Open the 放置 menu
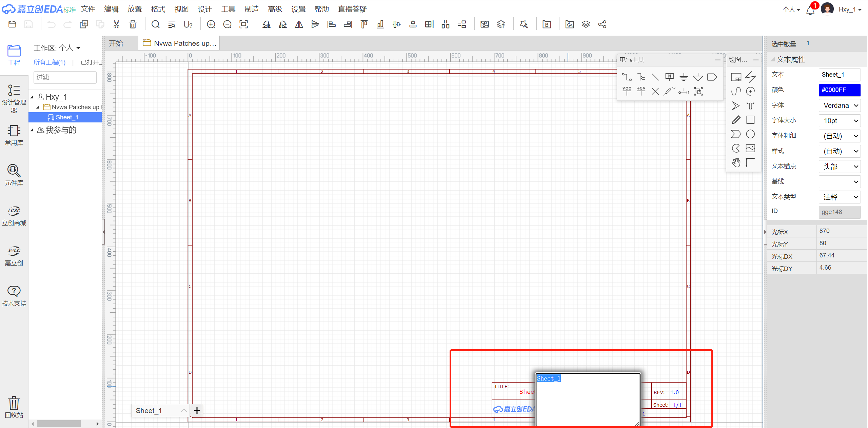 point(134,9)
